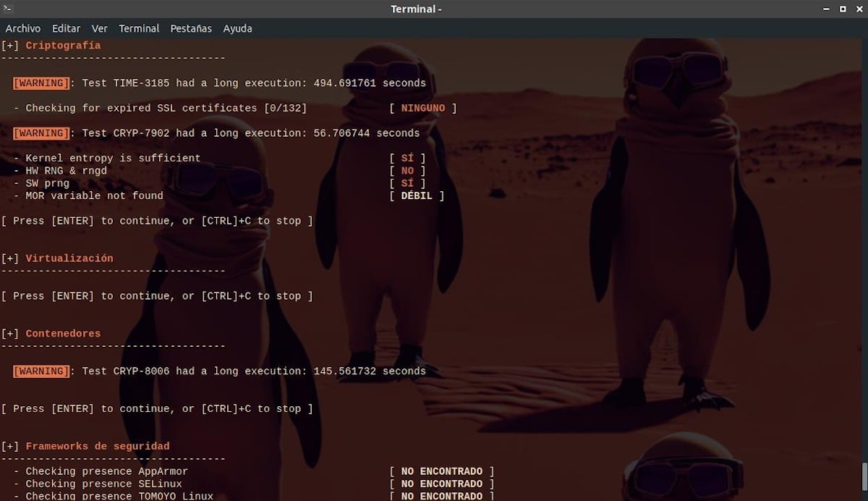Minimize the Terminal window
The image size is (868, 501).
coord(826,9)
